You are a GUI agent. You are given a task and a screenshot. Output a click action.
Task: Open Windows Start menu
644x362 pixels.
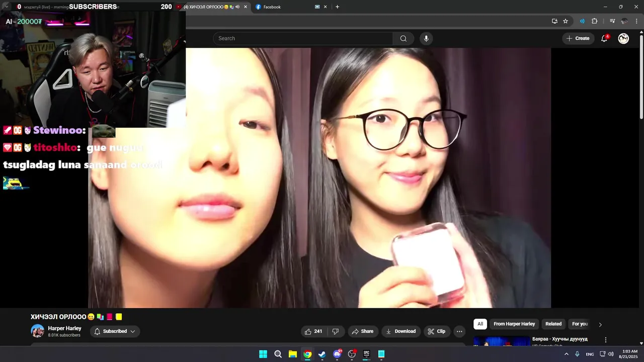[263, 354]
